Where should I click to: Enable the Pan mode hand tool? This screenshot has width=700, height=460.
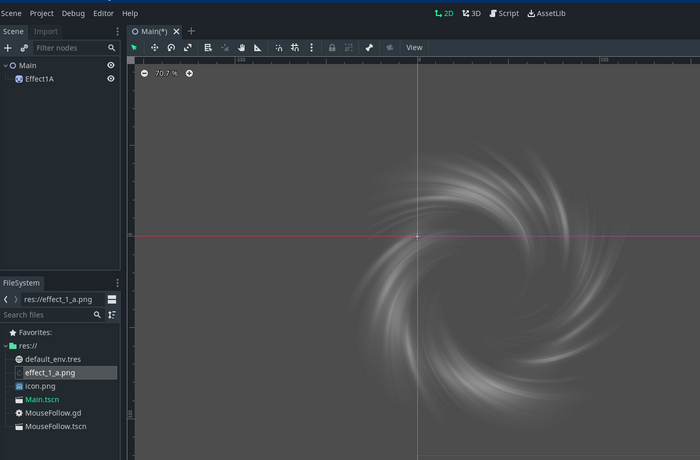tap(241, 47)
